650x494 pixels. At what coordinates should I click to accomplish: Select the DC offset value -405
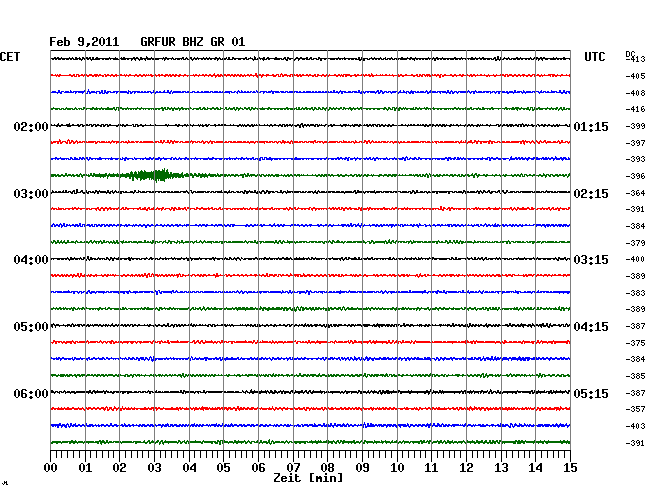[x=635, y=76]
